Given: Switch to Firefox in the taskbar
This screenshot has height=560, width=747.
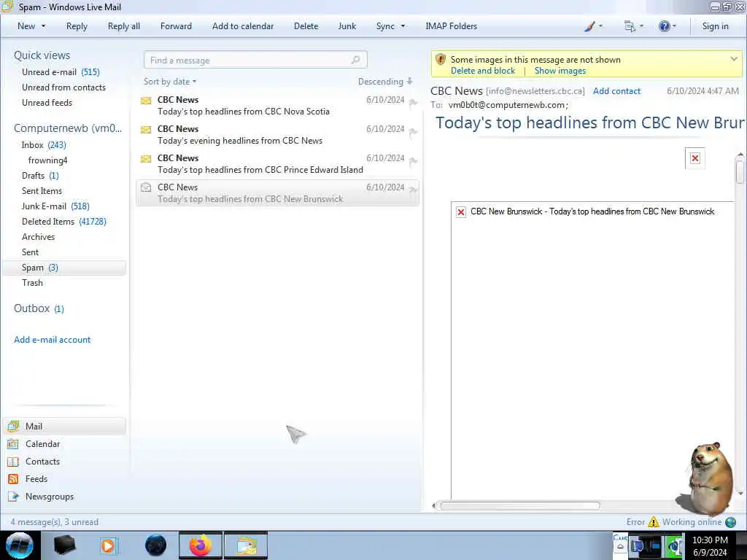Looking at the screenshot, I should click(201, 545).
